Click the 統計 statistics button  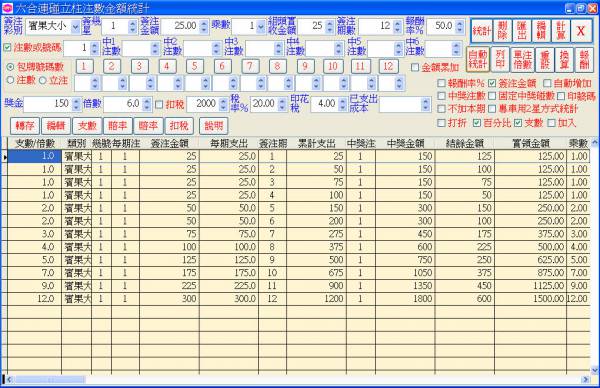[x=481, y=31]
